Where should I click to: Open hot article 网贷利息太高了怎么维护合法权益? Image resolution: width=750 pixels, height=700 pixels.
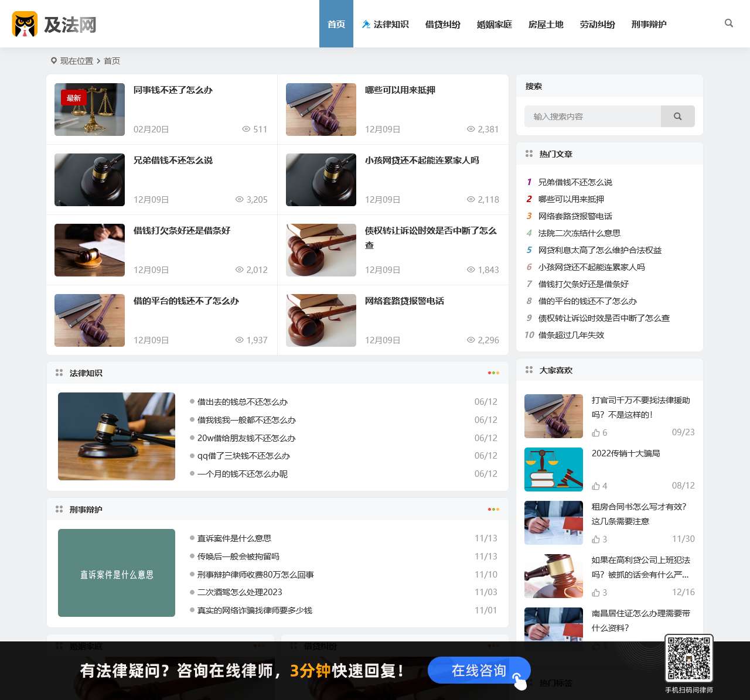pyautogui.click(x=600, y=250)
